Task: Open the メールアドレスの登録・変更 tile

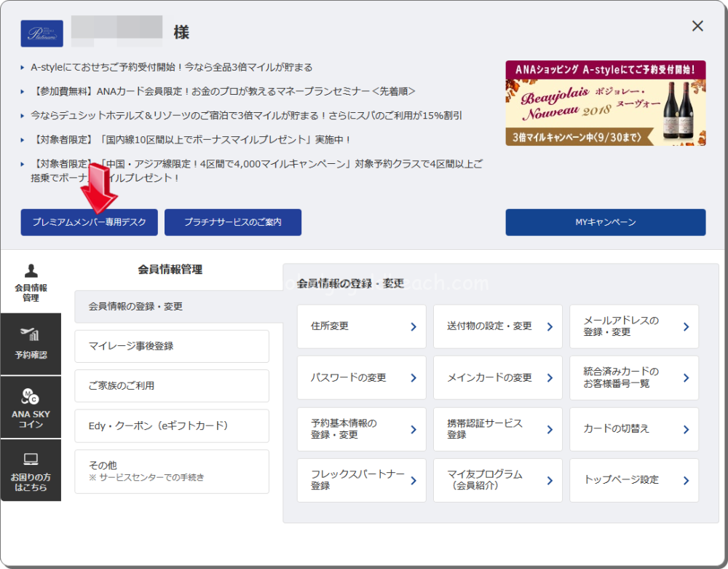Action: [x=634, y=326]
